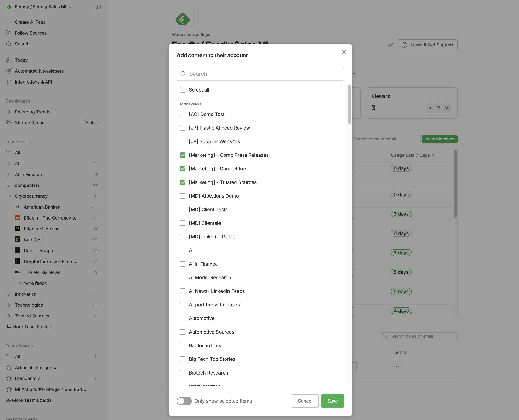Click the plus icon next to Create AI Feed

[9, 22]
